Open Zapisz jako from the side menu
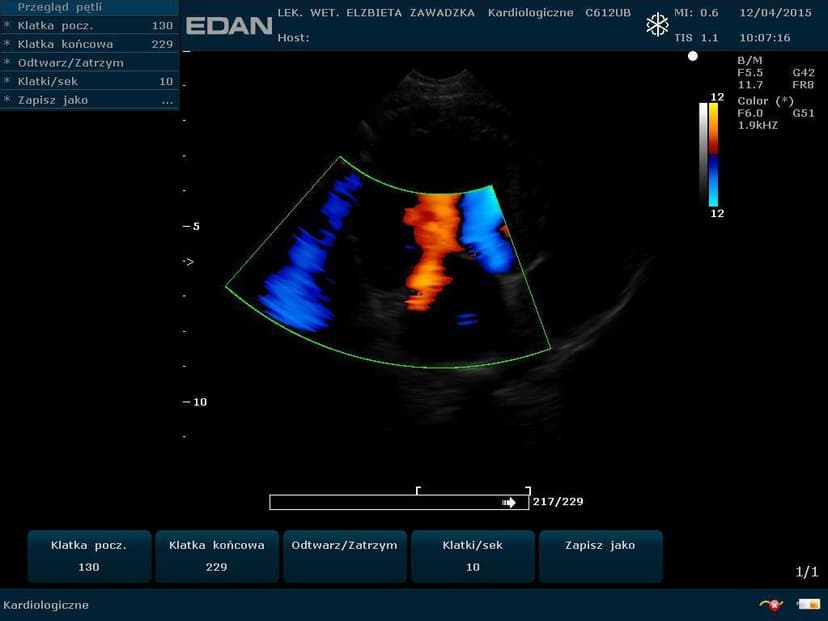Image resolution: width=828 pixels, height=621 pixels. coord(89,100)
